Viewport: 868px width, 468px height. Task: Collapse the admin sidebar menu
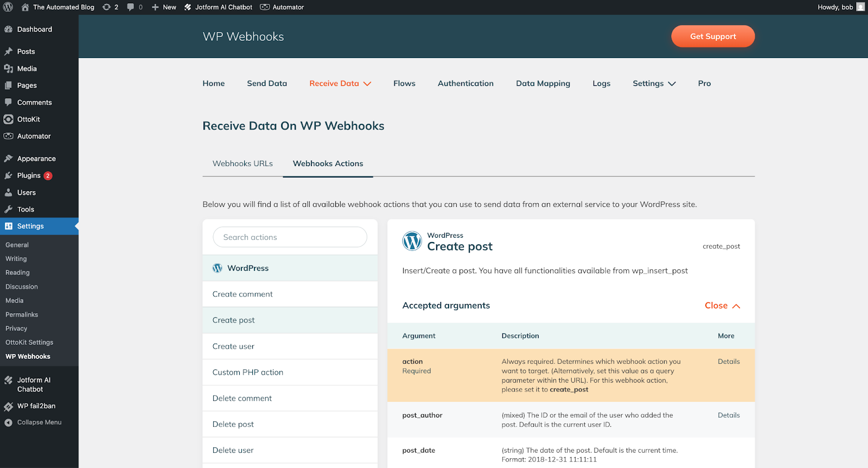pos(39,422)
